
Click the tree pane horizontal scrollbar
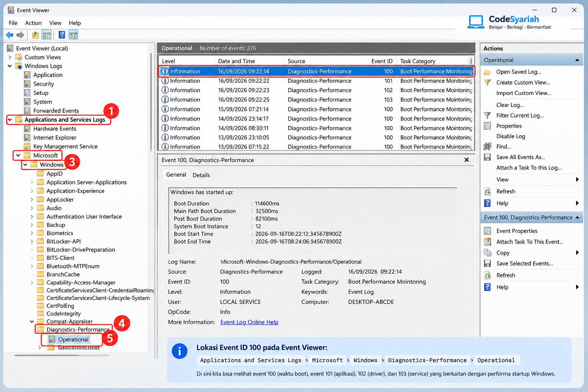(x=62, y=355)
